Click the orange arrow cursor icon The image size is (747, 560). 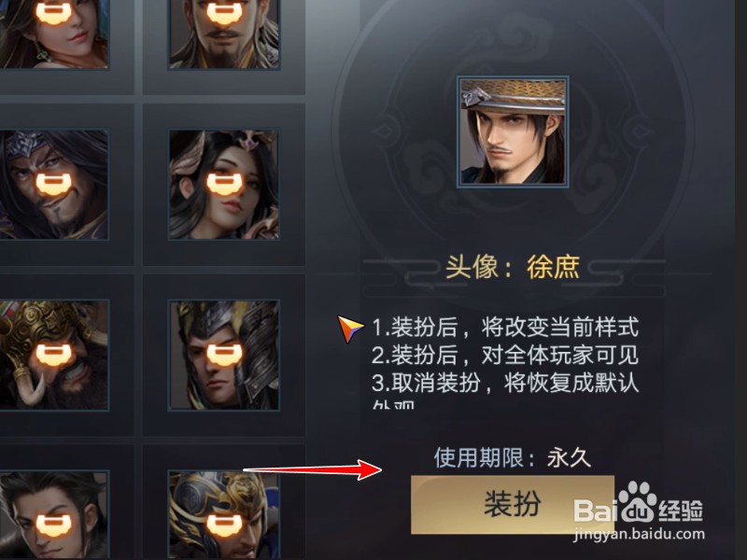click(x=351, y=329)
